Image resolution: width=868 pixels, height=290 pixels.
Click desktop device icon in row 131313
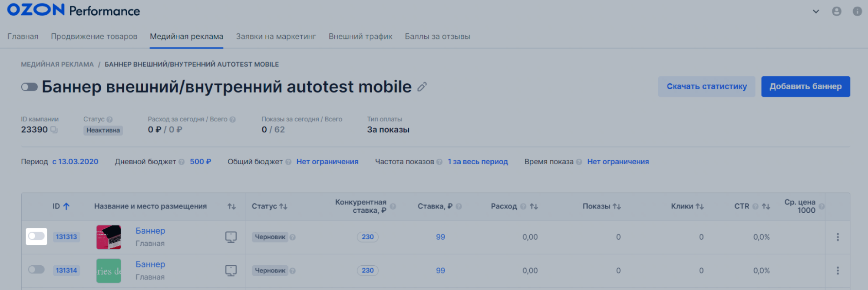(231, 237)
